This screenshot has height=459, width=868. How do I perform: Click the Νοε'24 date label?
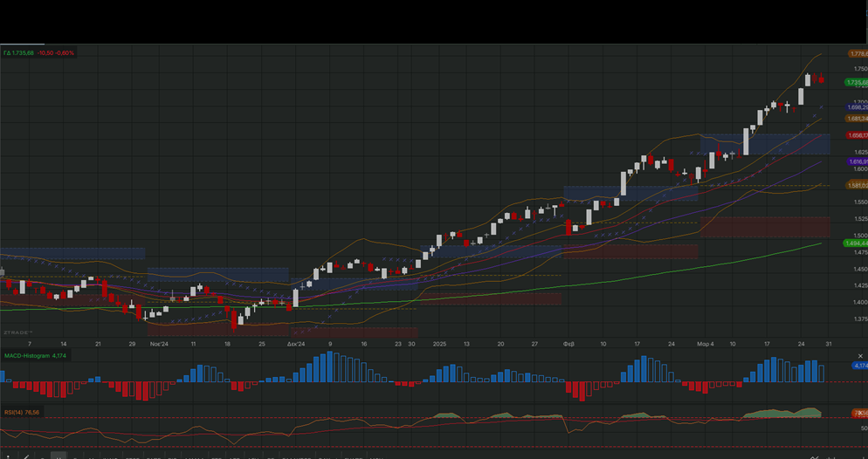159,344
